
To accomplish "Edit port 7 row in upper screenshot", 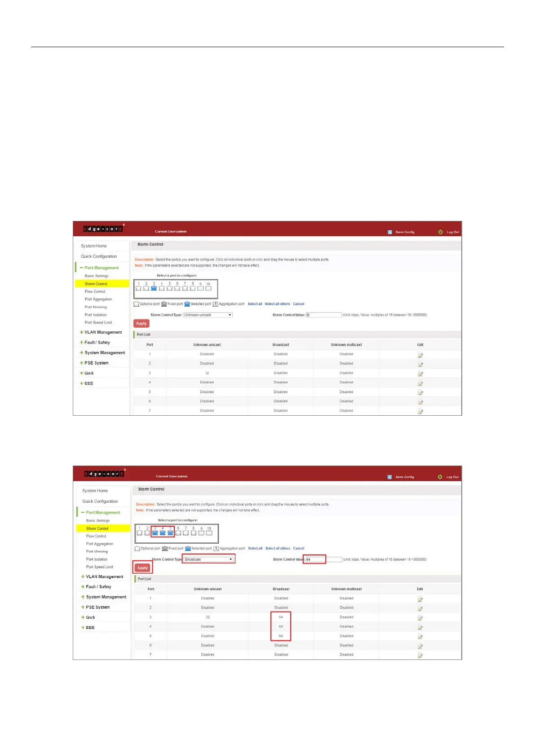I will pyautogui.click(x=420, y=411).
